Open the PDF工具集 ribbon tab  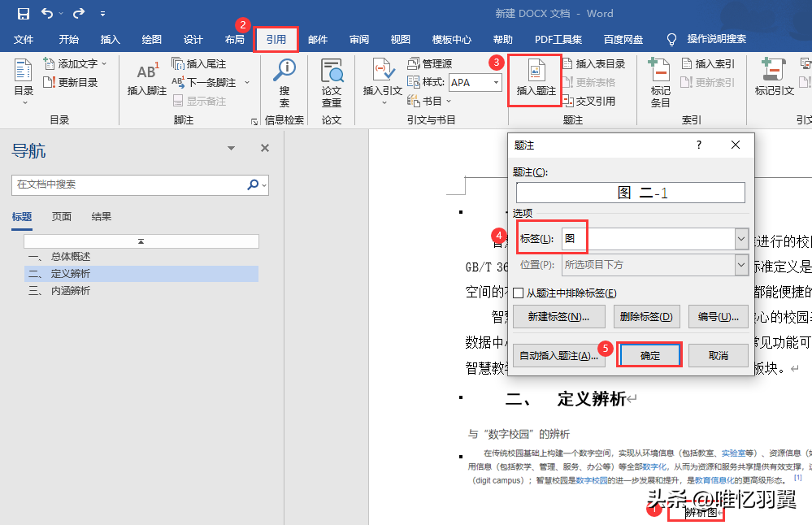tap(558, 39)
